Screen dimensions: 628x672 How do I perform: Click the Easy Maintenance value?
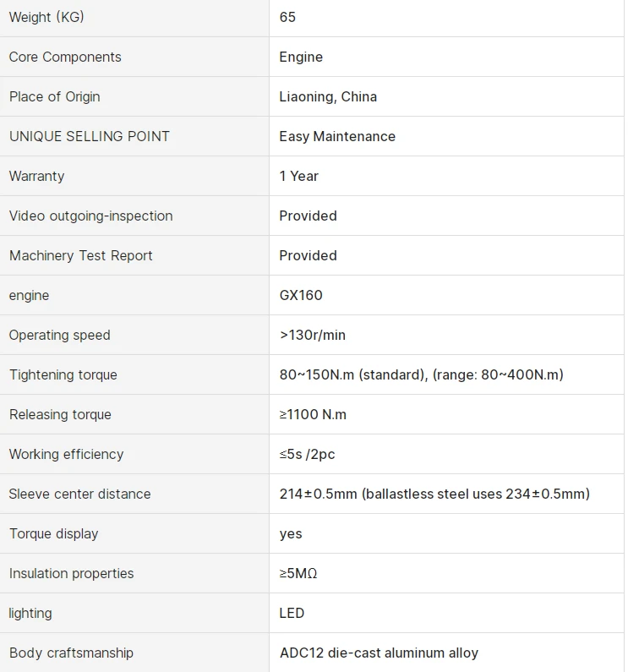coord(337,136)
